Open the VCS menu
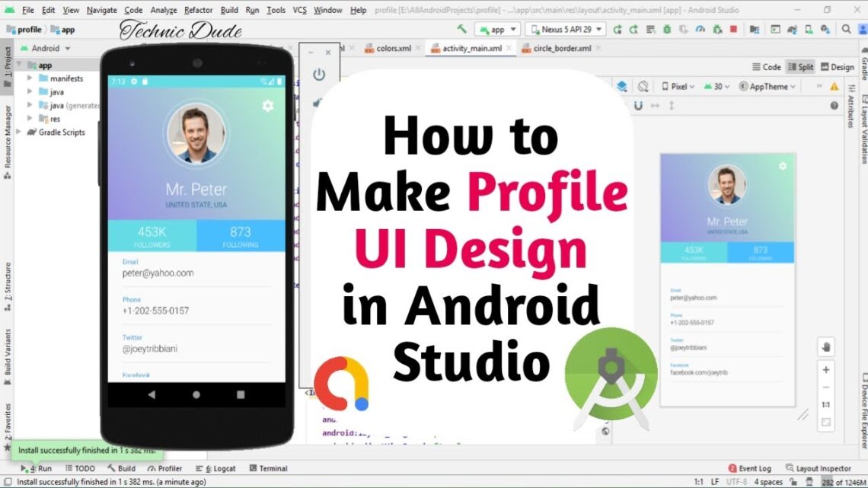 tap(299, 10)
